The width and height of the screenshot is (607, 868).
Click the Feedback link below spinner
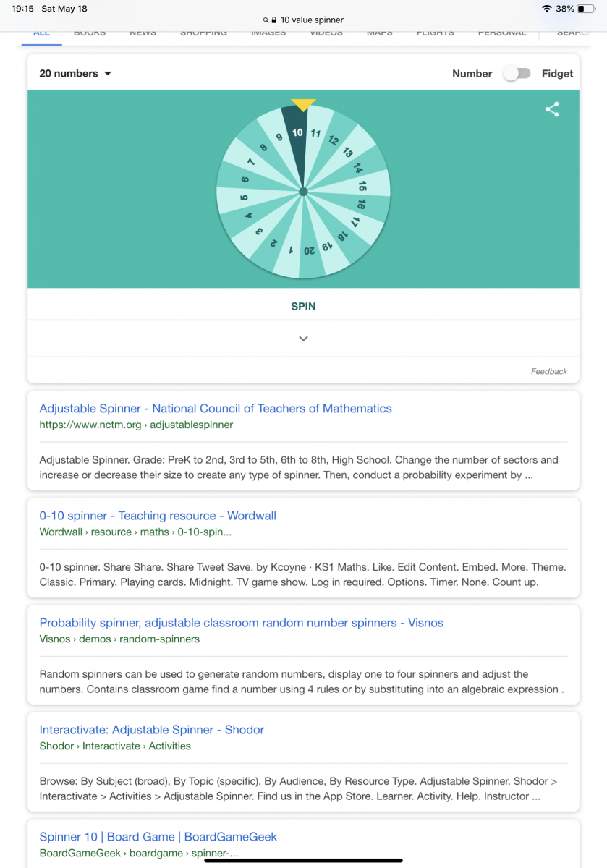pos(548,371)
